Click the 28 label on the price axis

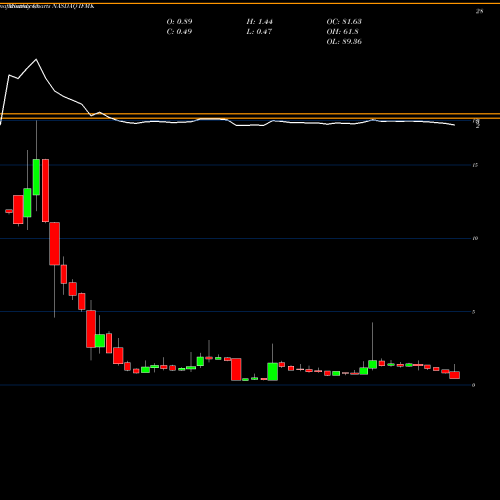479,11
